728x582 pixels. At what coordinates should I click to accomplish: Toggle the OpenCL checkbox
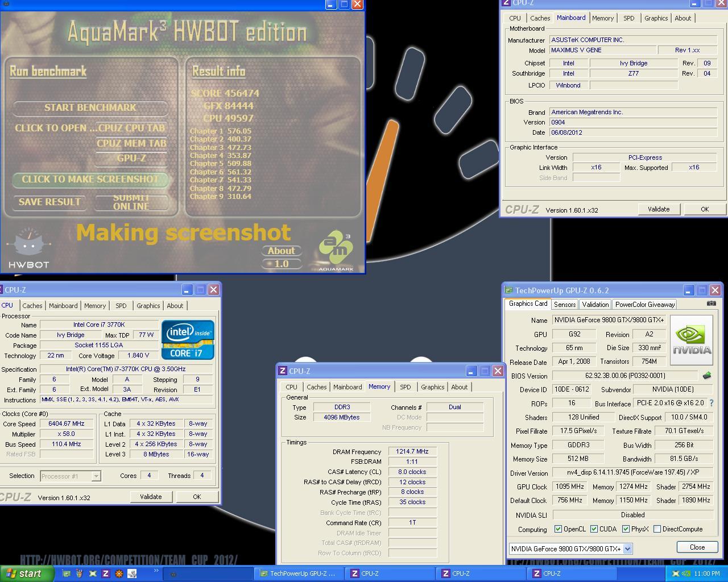(558, 529)
